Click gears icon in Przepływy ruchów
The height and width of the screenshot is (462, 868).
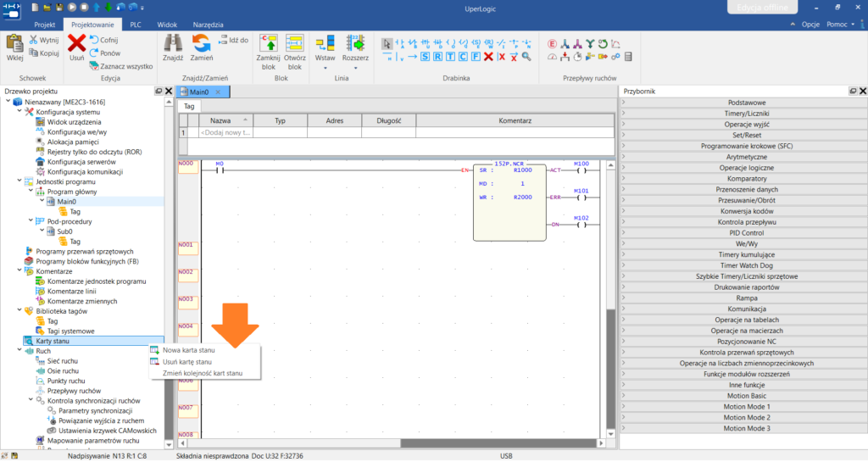(x=615, y=57)
